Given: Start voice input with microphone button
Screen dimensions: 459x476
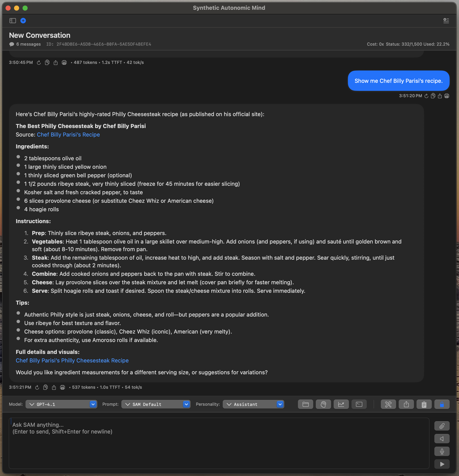Looking at the screenshot, I should 442,451.
